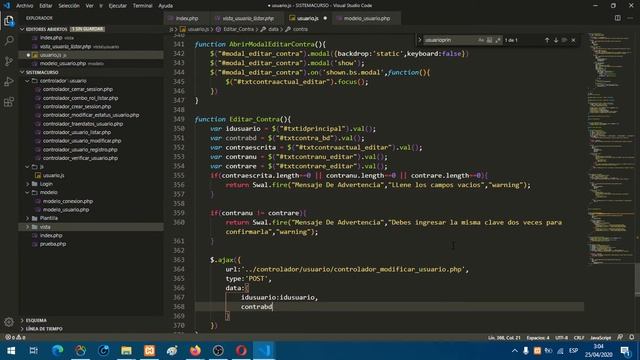Open controlador_combo_rol_listar.php file
Screen dimensions: 640x360
pos(80,98)
